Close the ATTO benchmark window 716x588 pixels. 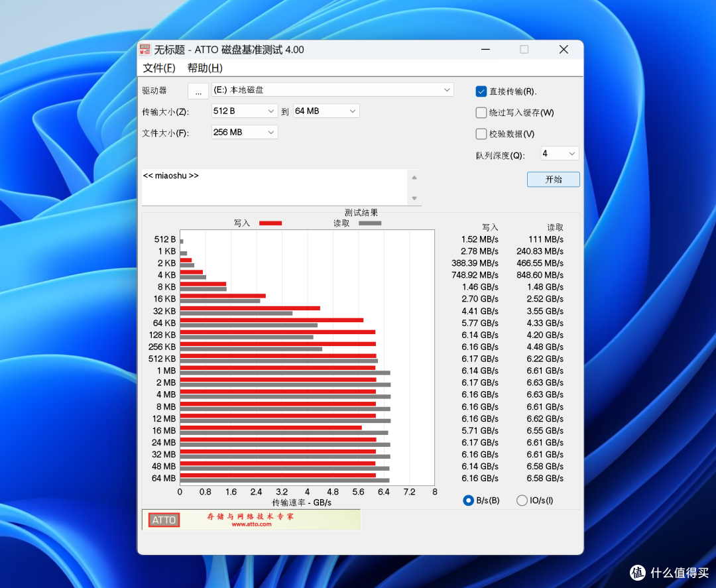[564, 49]
